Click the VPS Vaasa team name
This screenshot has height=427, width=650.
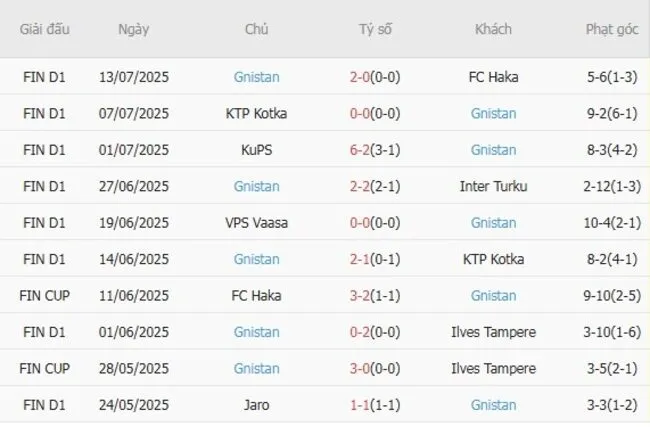point(256,222)
